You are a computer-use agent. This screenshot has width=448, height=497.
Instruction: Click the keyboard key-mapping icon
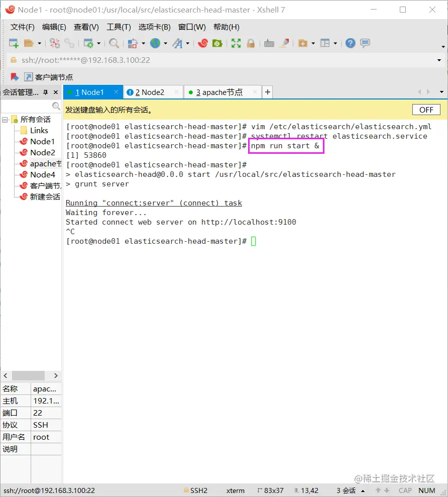[x=269, y=43]
